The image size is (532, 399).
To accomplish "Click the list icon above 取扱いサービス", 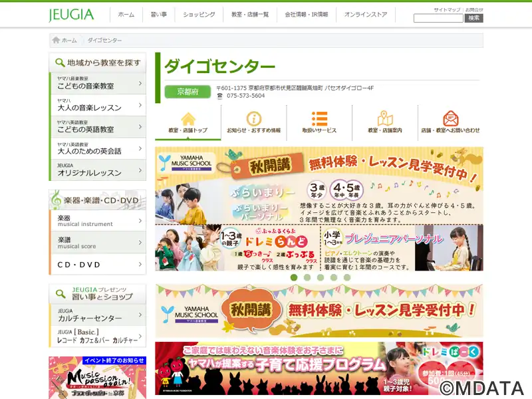I will pos(319,119).
